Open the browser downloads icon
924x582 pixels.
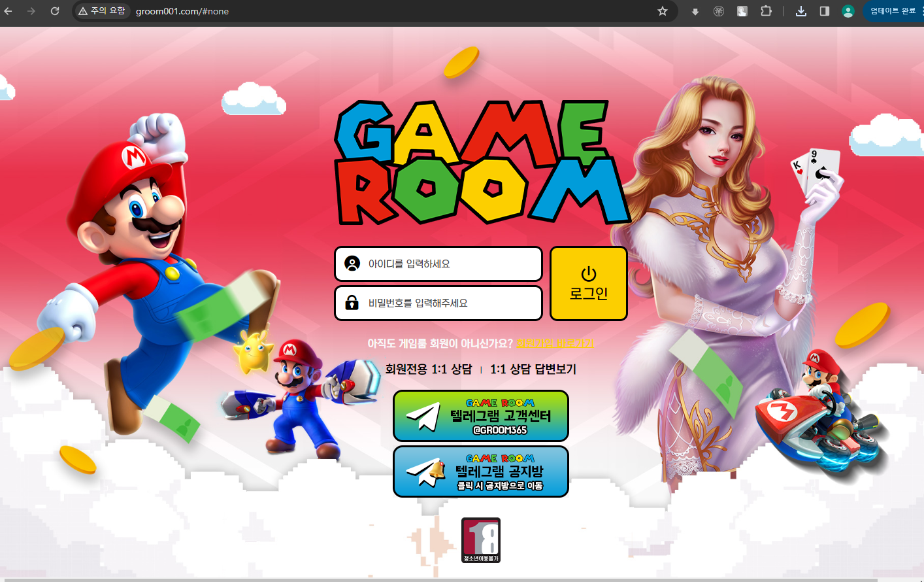[x=800, y=11]
